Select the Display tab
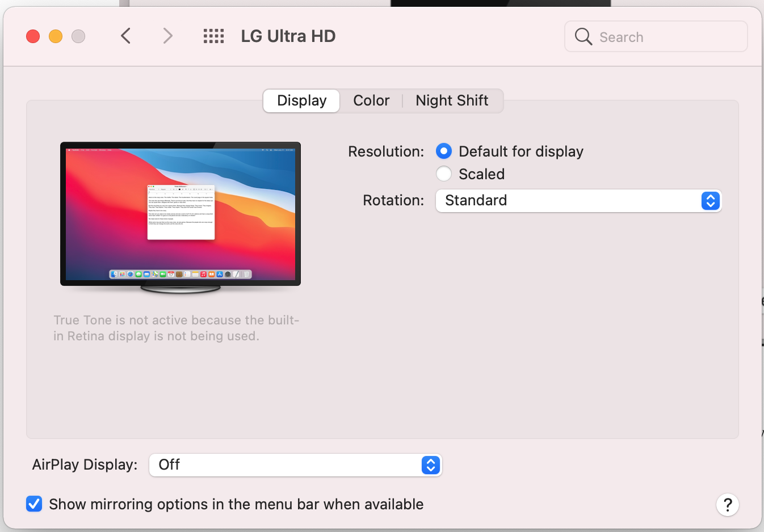The width and height of the screenshot is (764, 532). coord(302,101)
